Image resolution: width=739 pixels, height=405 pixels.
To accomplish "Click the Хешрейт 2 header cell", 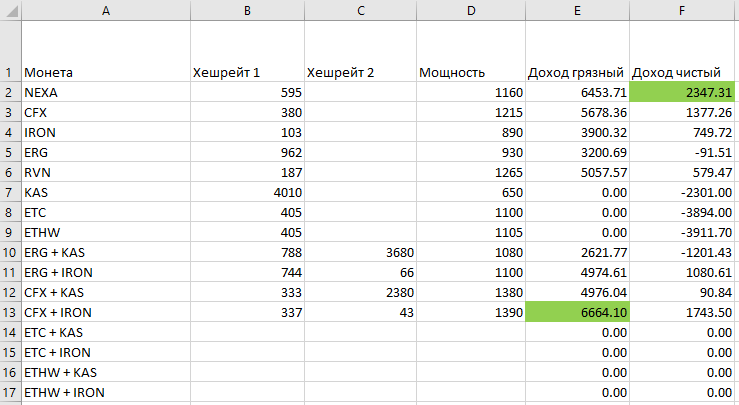I will click(361, 51).
